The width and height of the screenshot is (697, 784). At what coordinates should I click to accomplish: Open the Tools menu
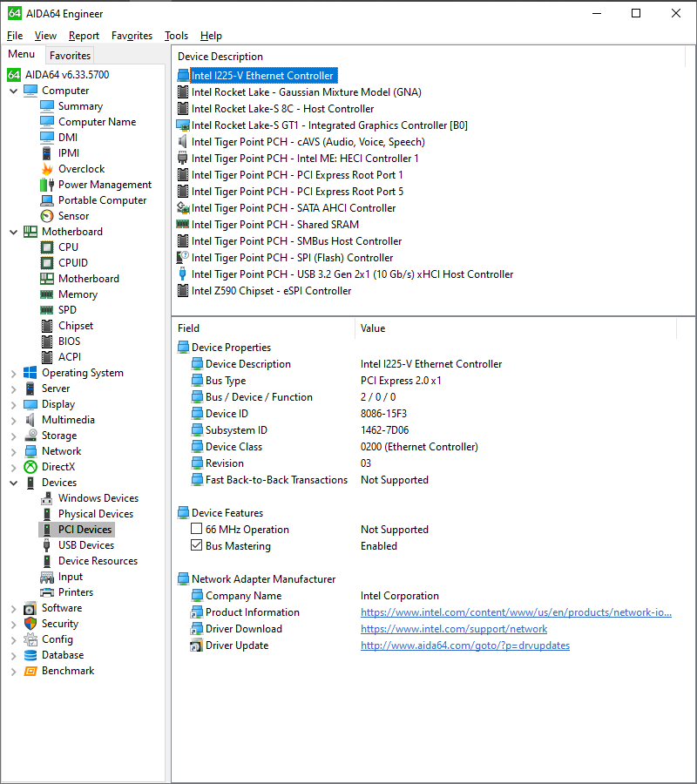coord(176,36)
